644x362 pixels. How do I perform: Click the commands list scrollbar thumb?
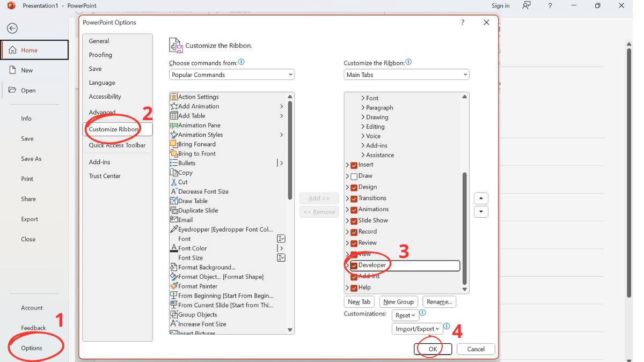point(290,150)
